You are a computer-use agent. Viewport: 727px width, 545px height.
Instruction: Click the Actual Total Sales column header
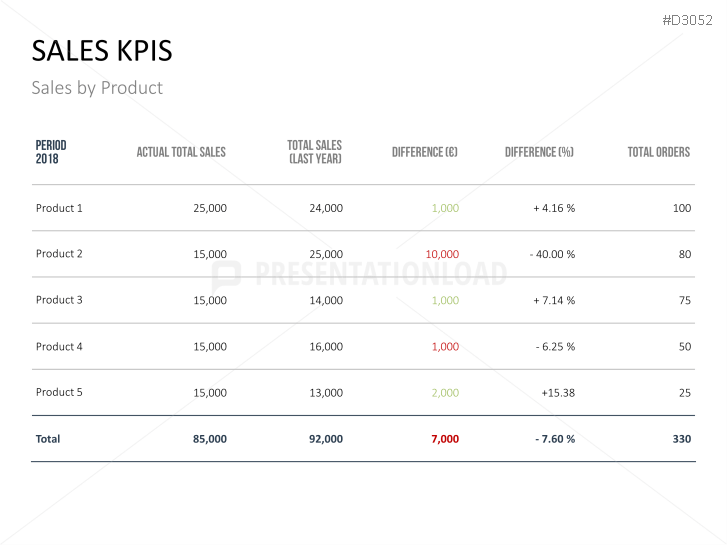(181, 152)
